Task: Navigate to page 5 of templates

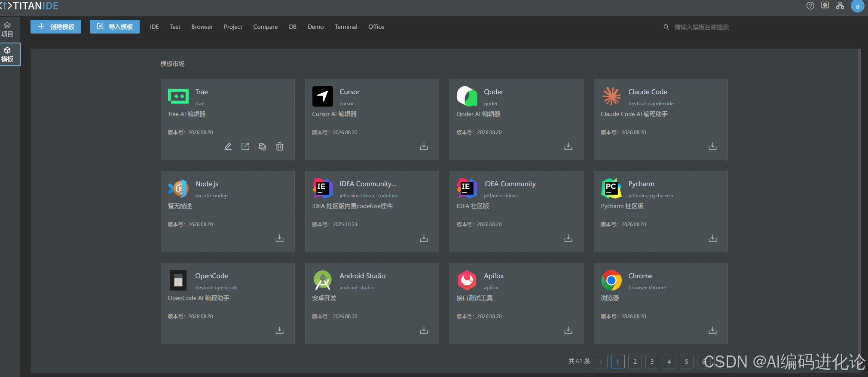Action: [687, 362]
